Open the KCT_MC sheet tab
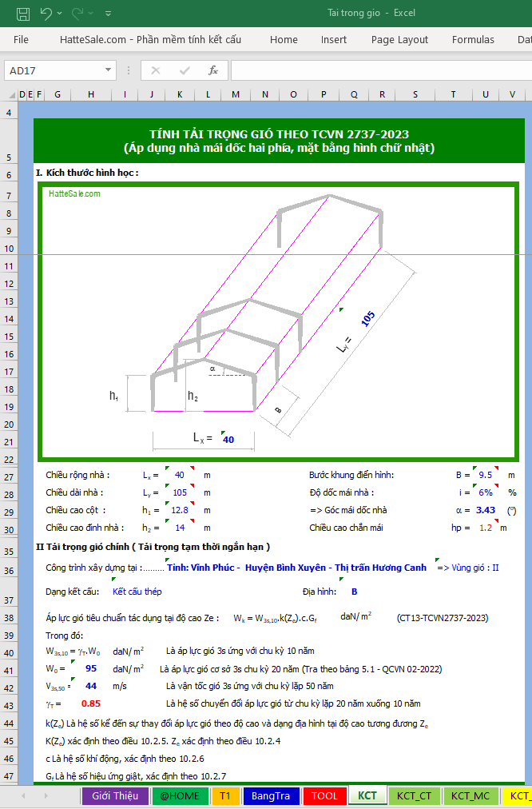The height and width of the screenshot is (809, 532). 470,795
